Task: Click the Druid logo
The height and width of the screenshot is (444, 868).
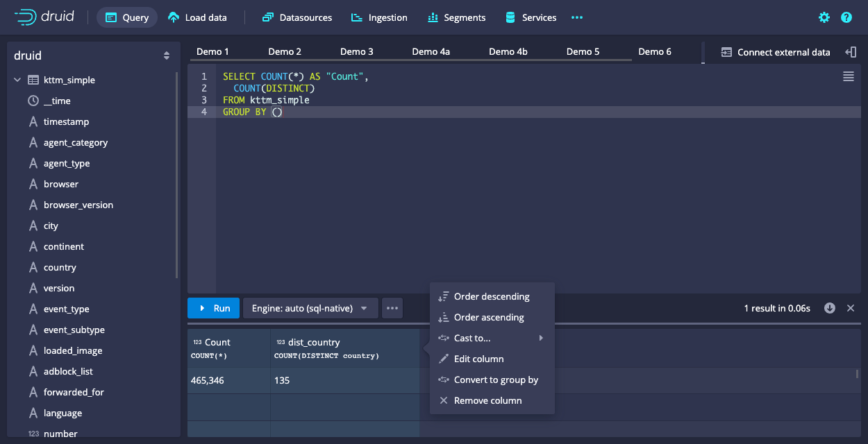Action: click(x=44, y=17)
